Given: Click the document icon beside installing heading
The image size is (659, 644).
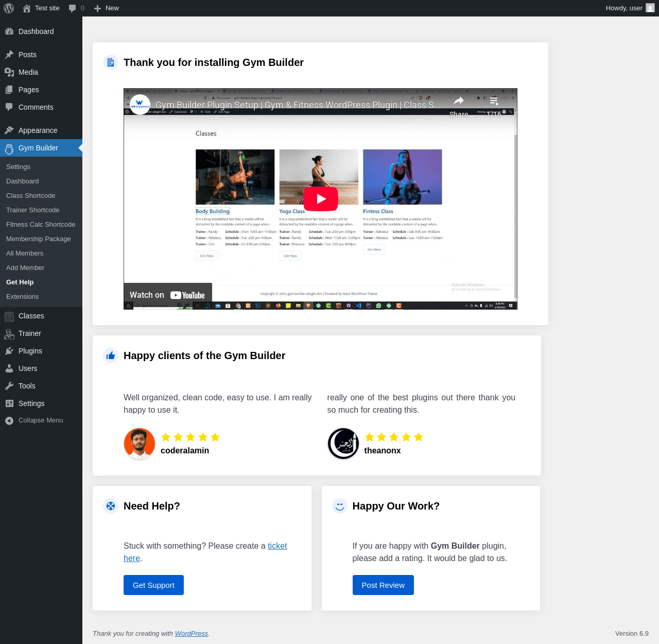Looking at the screenshot, I should pyautogui.click(x=111, y=62).
